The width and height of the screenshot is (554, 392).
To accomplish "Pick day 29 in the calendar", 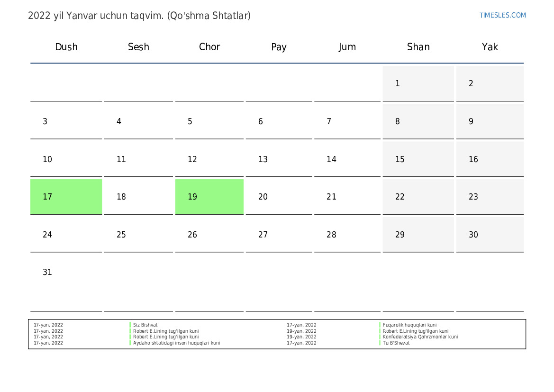I will click(x=418, y=234).
